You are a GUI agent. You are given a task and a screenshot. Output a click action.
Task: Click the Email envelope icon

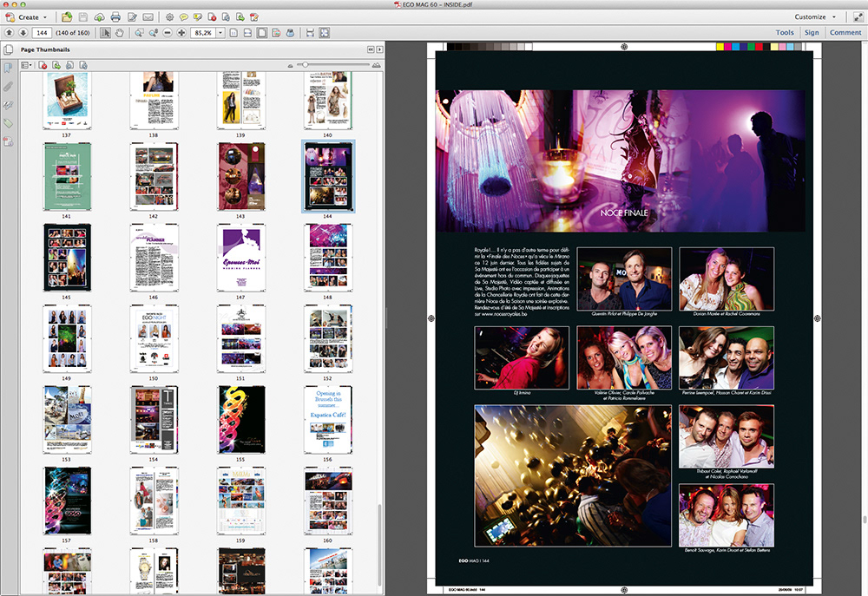coord(148,17)
